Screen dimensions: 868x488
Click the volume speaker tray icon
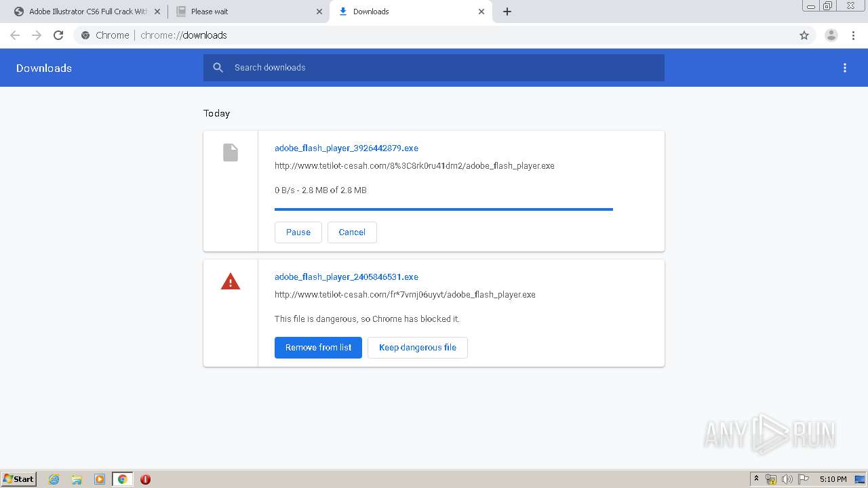coord(787,479)
